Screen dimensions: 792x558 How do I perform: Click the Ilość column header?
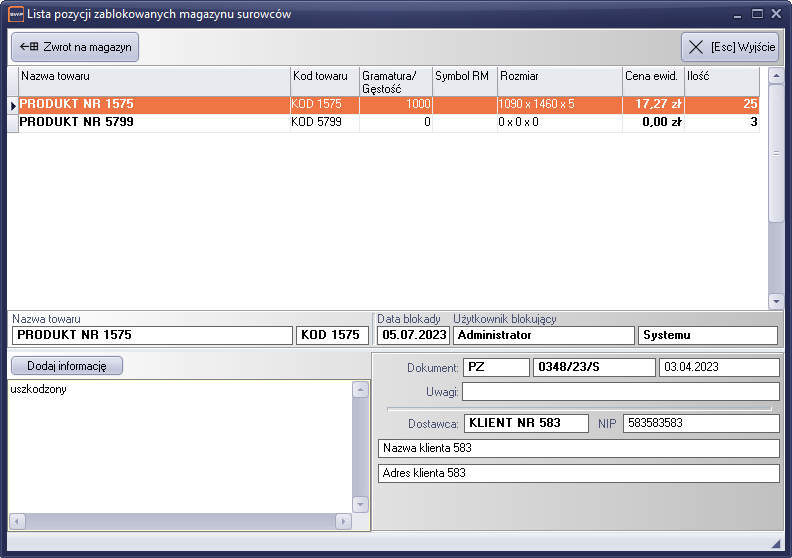pos(720,76)
